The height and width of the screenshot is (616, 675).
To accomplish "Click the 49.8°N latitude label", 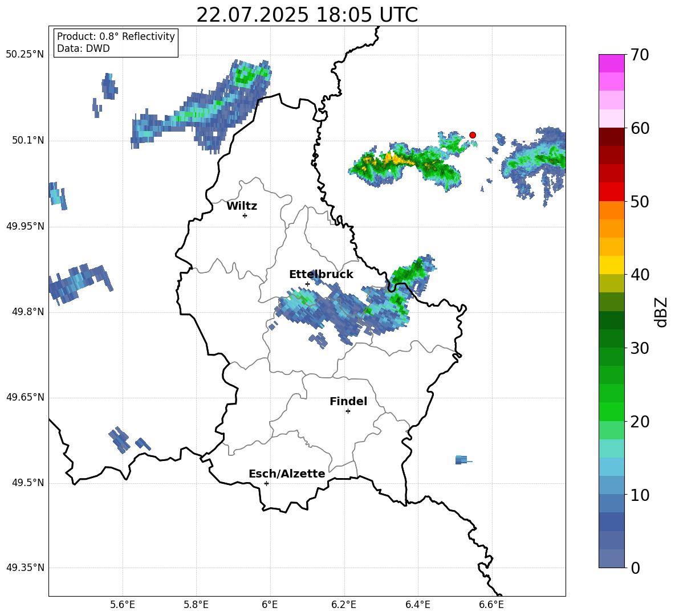I will tap(28, 312).
